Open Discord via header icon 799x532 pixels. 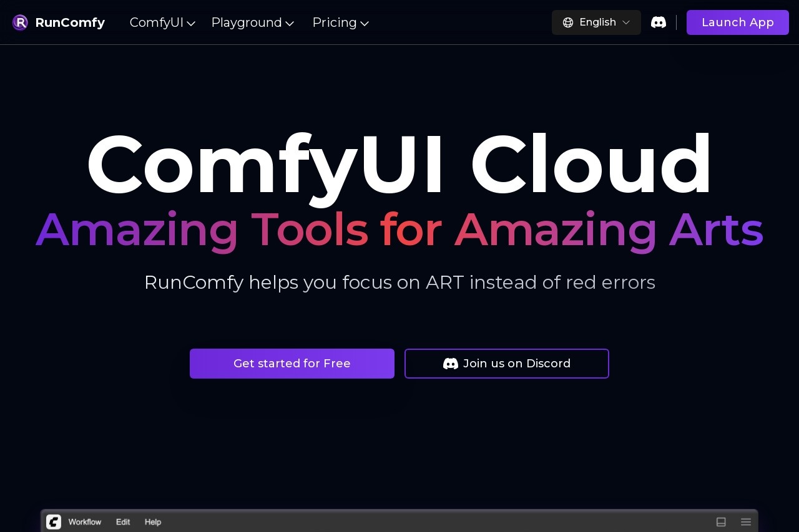659,22
